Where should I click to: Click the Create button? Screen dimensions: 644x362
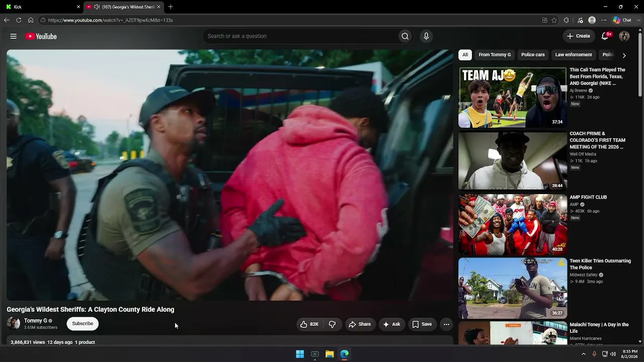[579, 36]
